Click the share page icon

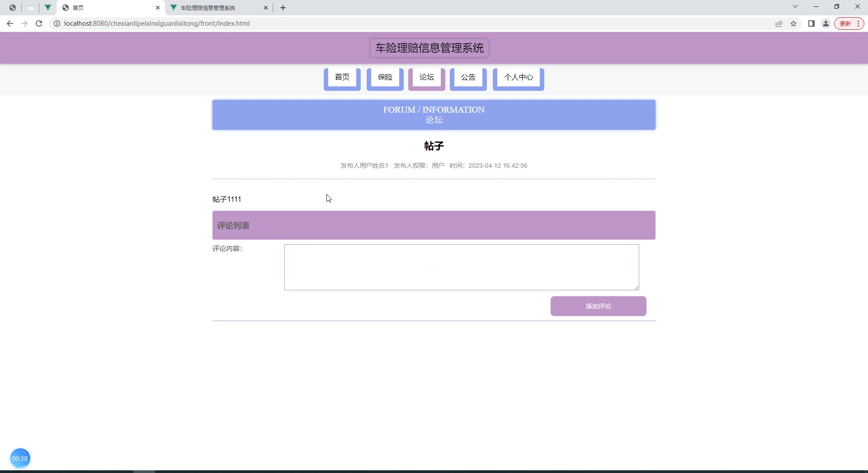click(x=779, y=24)
